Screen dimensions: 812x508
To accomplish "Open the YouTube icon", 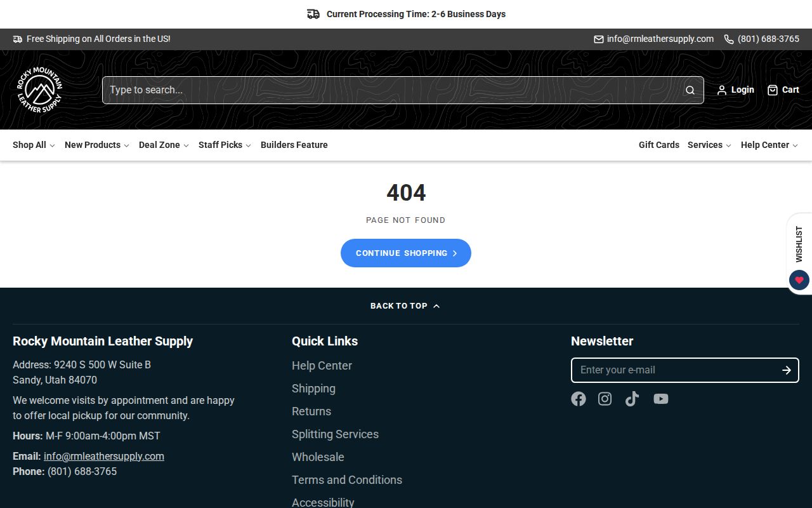I will click(660, 399).
